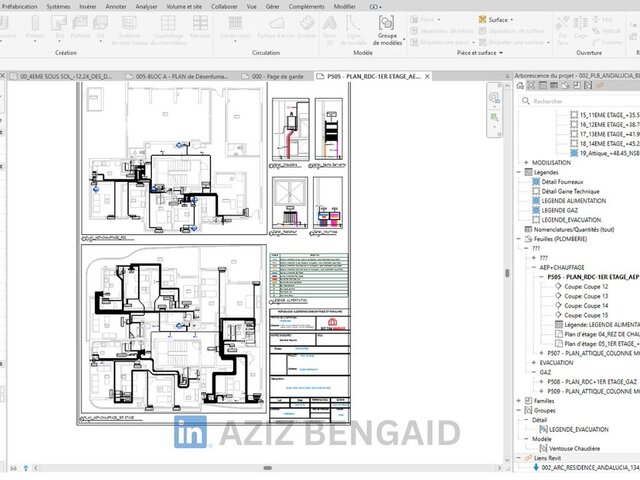
Task: Switch to the 000 - Page de garde tab
Action: (x=271, y=75)
